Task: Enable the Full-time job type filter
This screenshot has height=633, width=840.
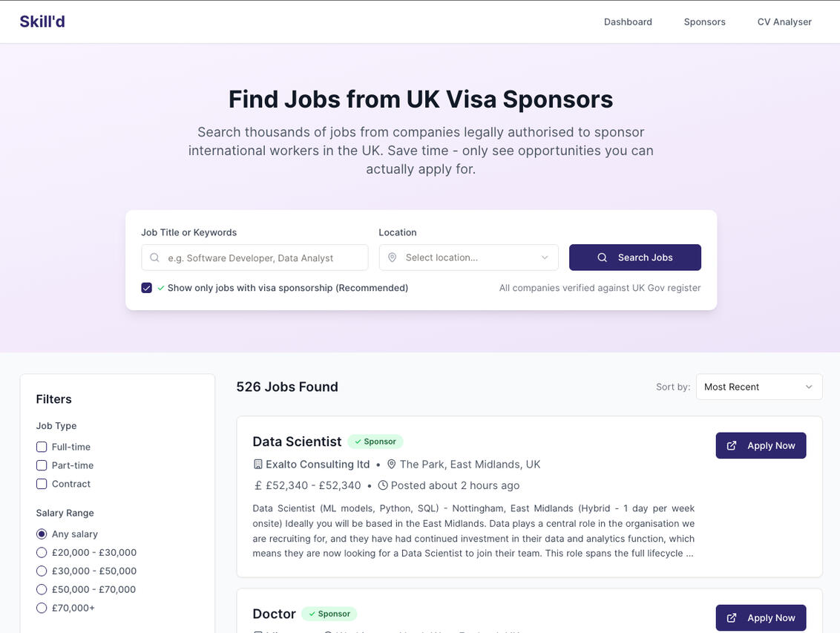Action: [41, 446]
